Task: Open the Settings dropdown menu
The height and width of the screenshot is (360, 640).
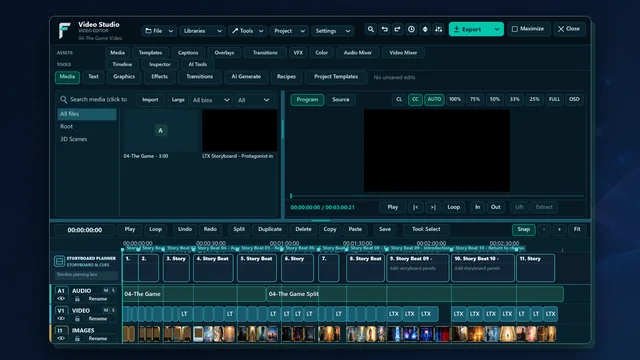Action: [x=332, y=31]
